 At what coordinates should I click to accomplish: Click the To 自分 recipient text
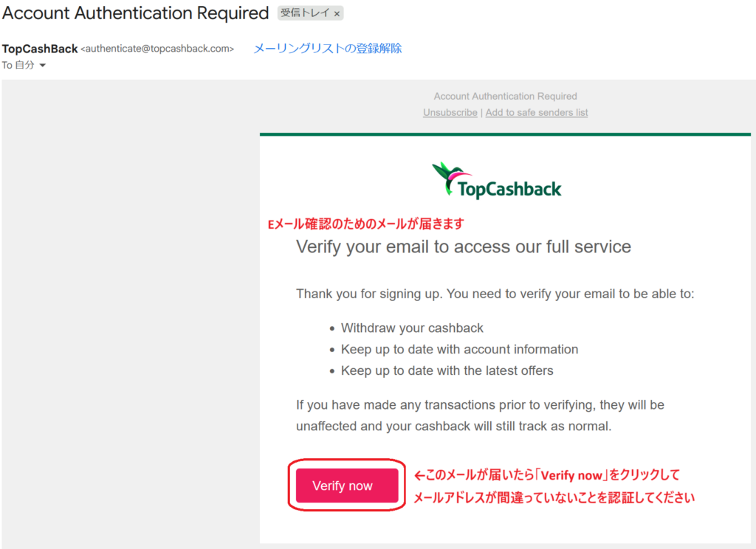(x=18, y=65)
